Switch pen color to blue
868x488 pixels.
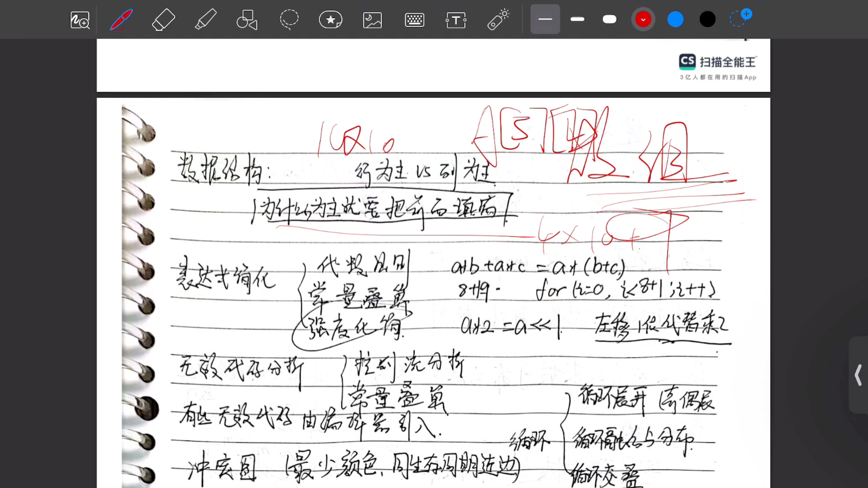[x=676, y=19]
